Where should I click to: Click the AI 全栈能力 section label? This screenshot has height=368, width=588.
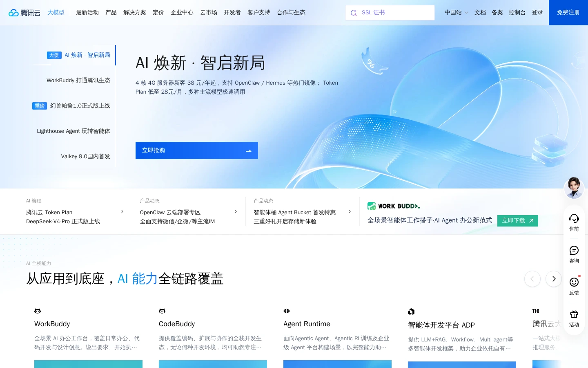(38, 263)
